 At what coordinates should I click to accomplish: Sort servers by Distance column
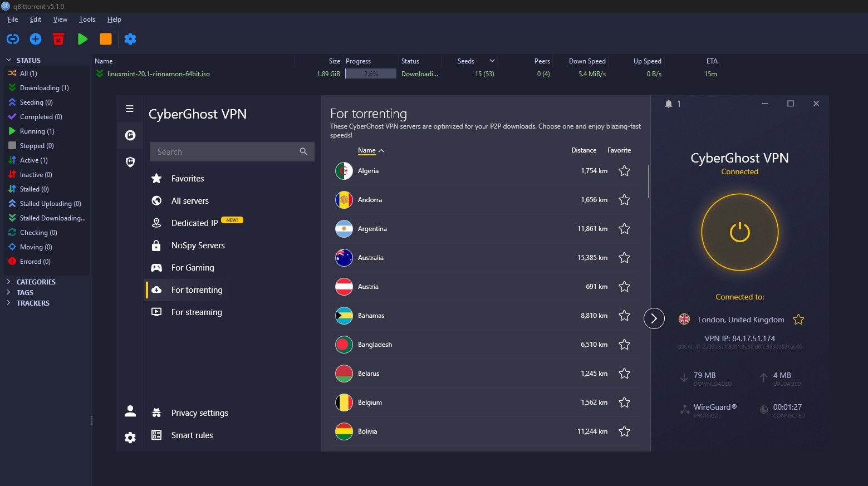pyautogui.click(x=583, y=150)
